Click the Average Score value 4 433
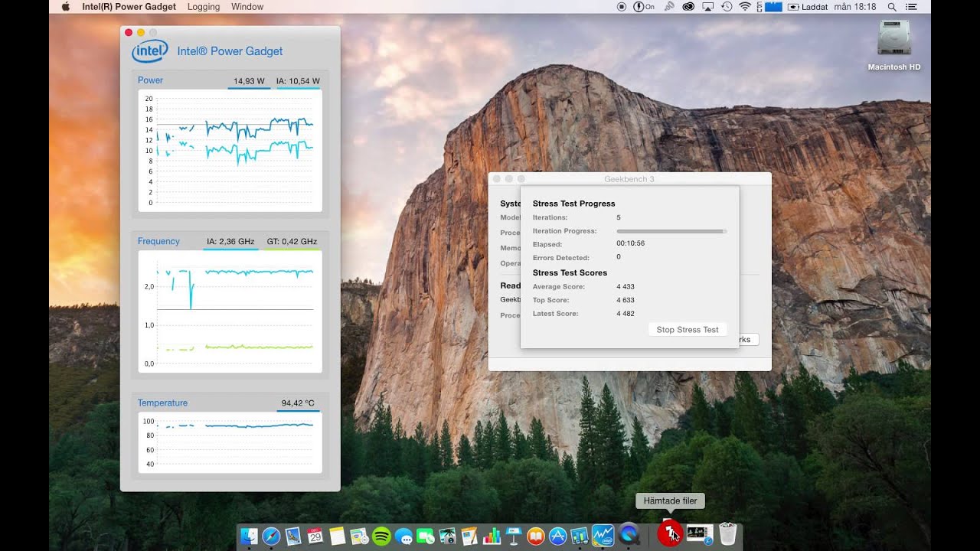980x551 pixels. (x=626, y=287)
